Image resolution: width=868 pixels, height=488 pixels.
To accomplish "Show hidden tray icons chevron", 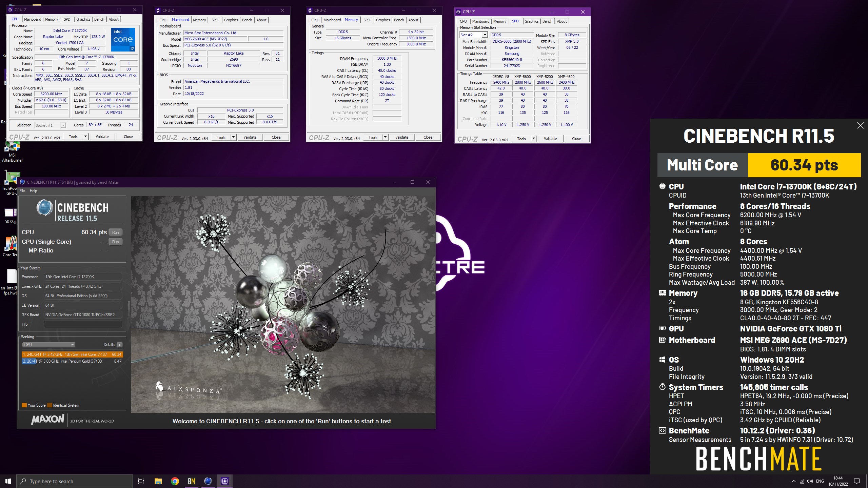I will coord(793,481).
